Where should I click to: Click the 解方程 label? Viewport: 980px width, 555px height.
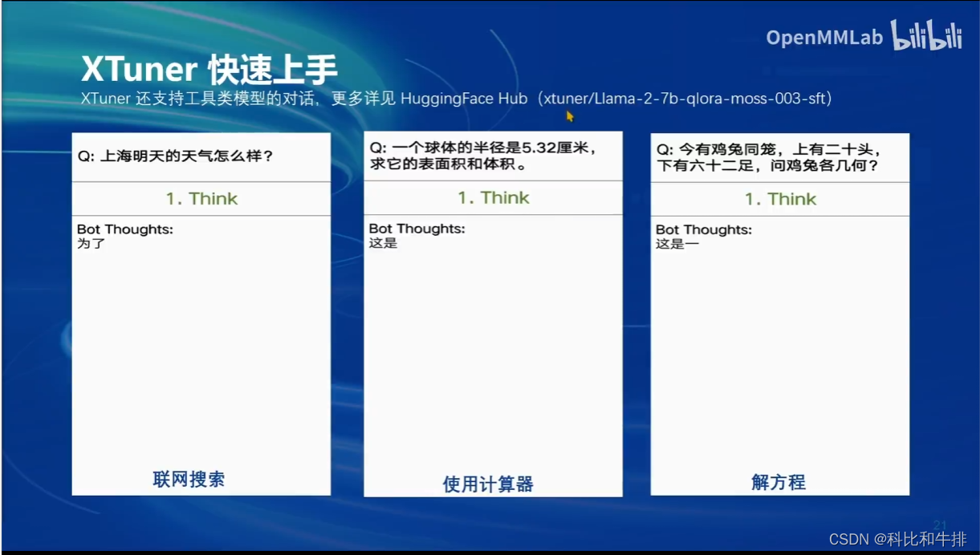[x=779, y=483]
